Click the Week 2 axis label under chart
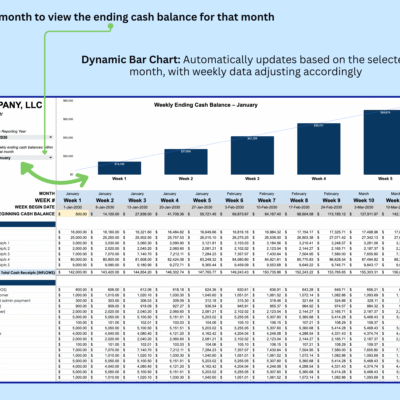 pyautogui.click(x=186, y=179)
